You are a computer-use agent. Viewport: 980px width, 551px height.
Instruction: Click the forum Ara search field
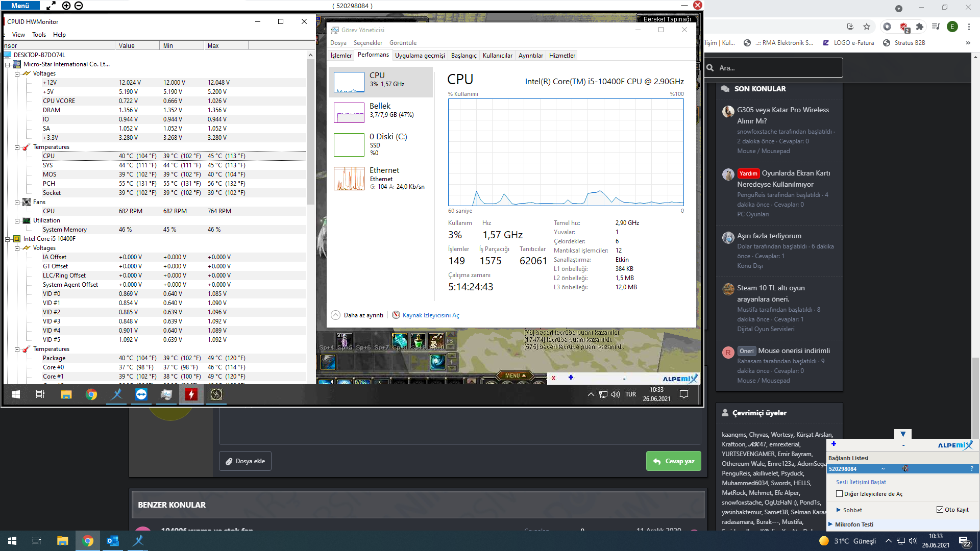774,68
